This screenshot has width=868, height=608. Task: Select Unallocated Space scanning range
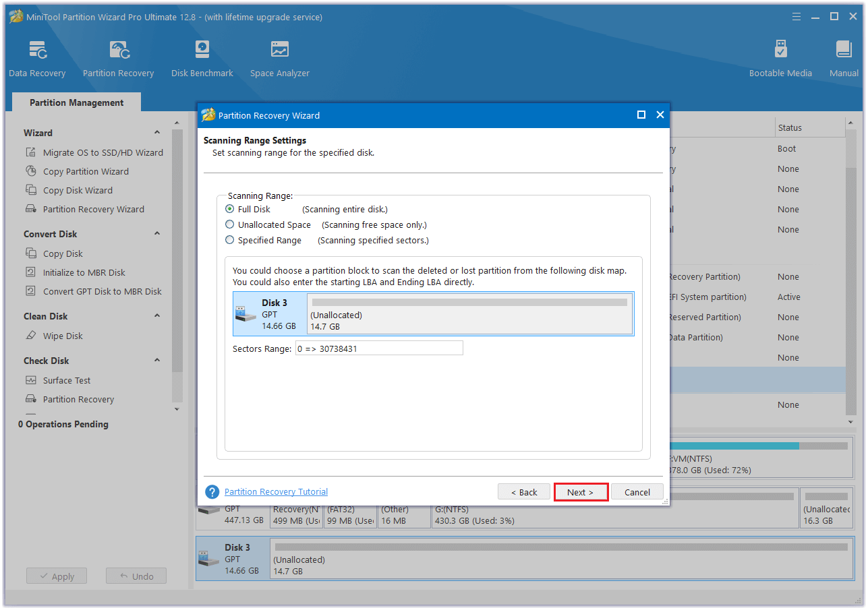tap(230, 224)
